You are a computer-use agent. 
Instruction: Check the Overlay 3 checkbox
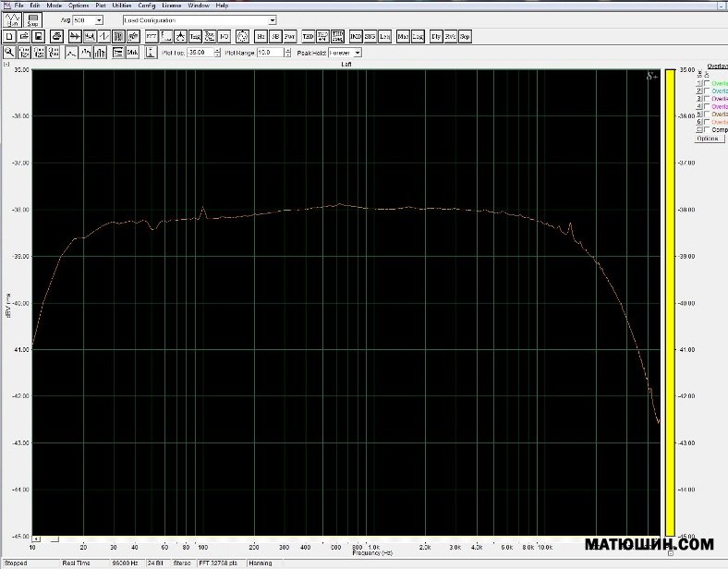(x=708, y=99)
